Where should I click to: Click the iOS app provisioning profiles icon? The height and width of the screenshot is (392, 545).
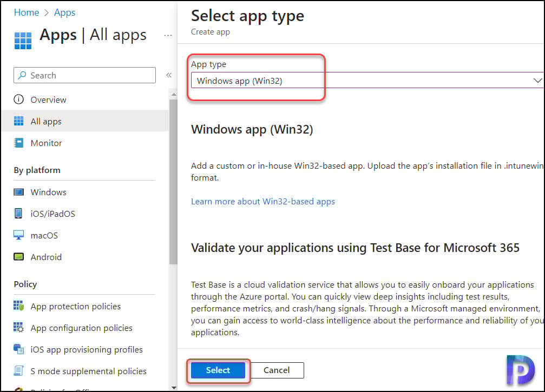(18, 349)
